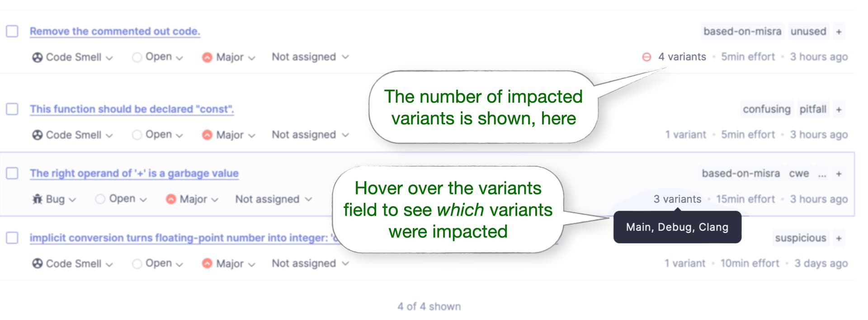Open issue "This function should be declared const"
Image resolution: width=868 pixels, height=320 pixels.
coord(131,108)
